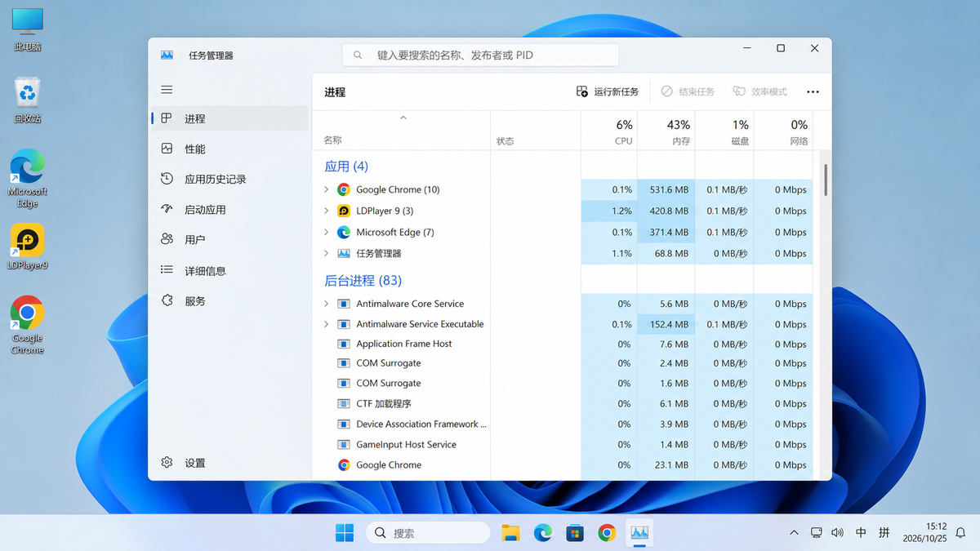Screen dimensions: 980x551
Task: Click the 结束任务 button
Action: 688,92
